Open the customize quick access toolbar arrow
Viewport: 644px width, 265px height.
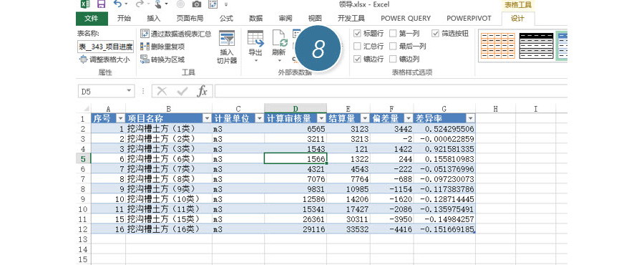pyautogui.click(x=226, y=4)
